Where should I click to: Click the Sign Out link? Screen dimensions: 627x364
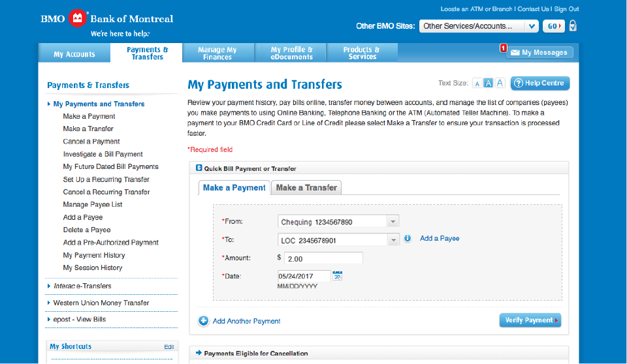coord(566,8)
